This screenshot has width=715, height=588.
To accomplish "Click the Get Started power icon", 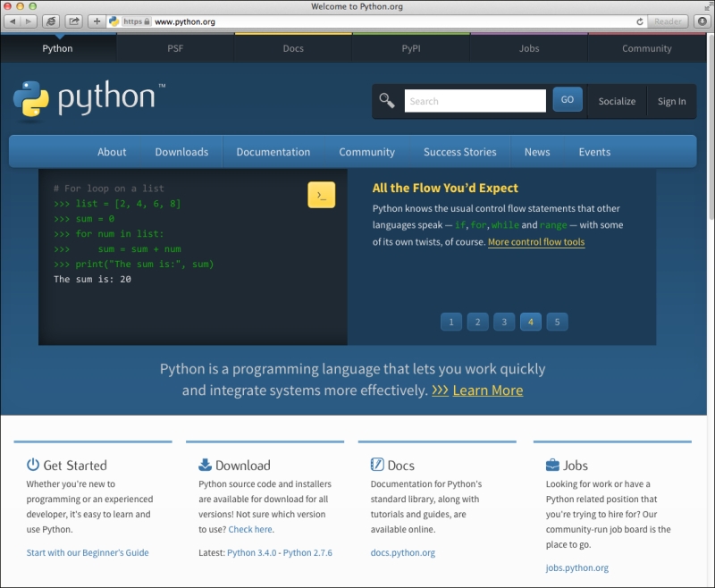I will click(x=33, y=465).
